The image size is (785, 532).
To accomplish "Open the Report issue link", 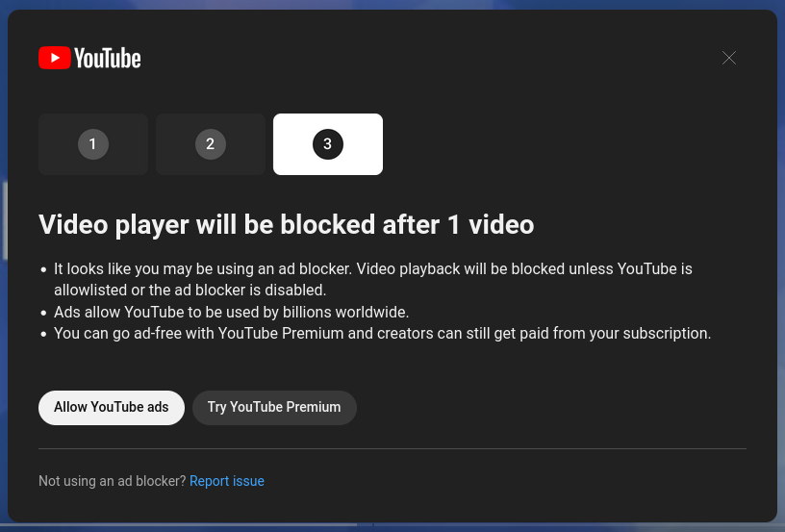I will (227, 481).
